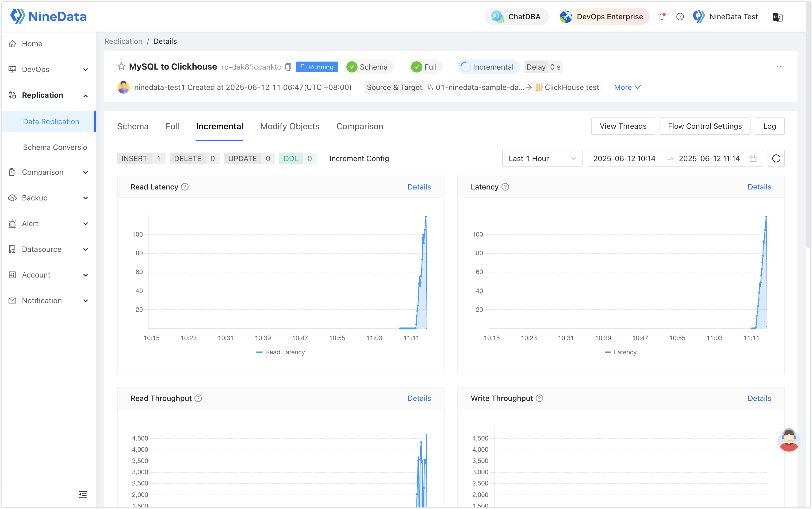Expand More task details
This screenshot has width=812, height=509.
coord(627,87)
